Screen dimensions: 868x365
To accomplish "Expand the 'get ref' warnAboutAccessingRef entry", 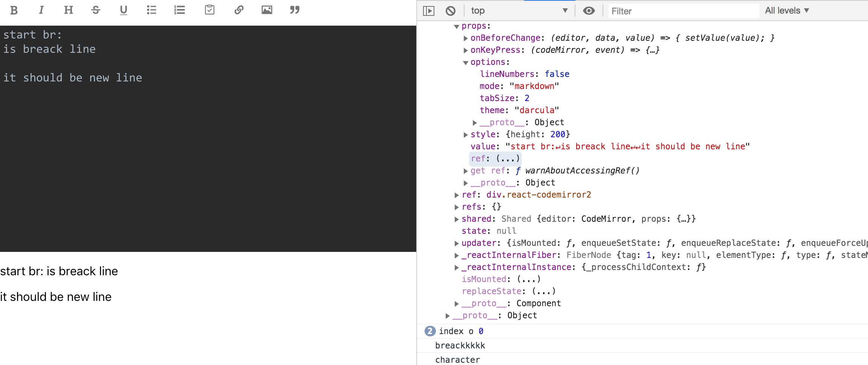I will coord(466,171).
